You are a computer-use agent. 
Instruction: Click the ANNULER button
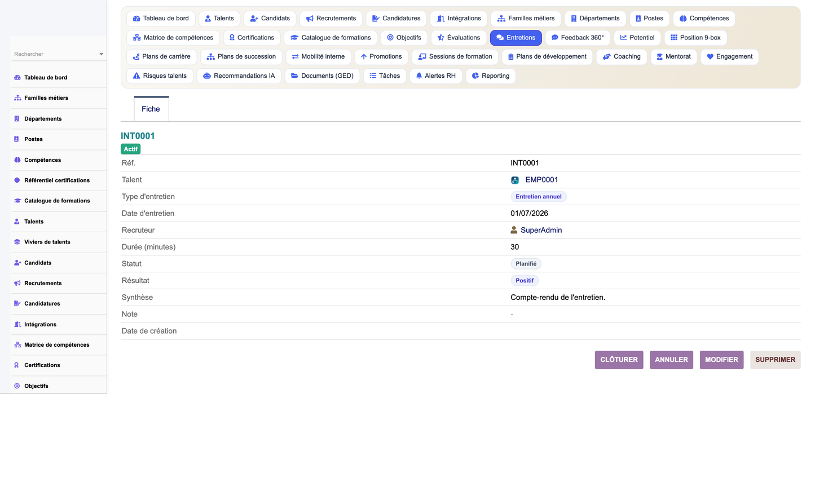671,360
